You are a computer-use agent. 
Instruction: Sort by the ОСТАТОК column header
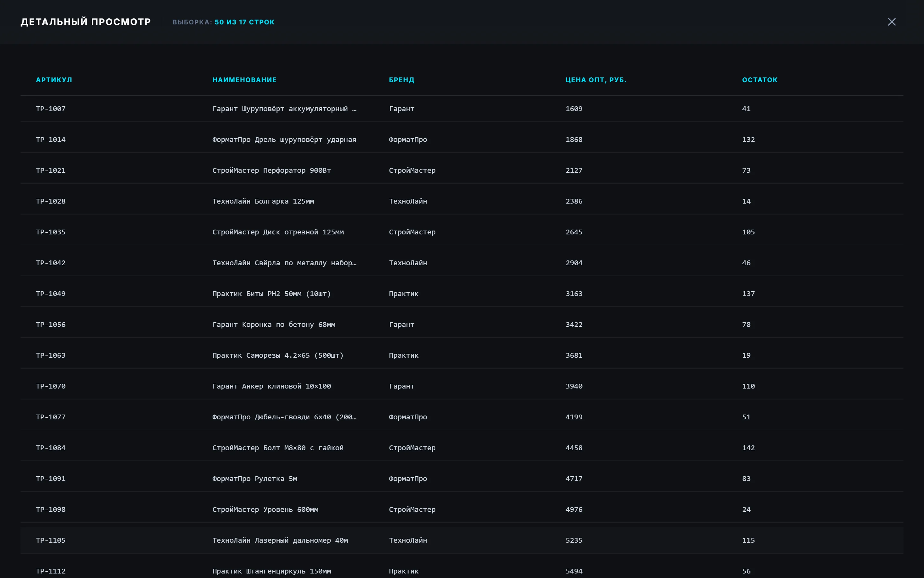[x=759, y=80]
